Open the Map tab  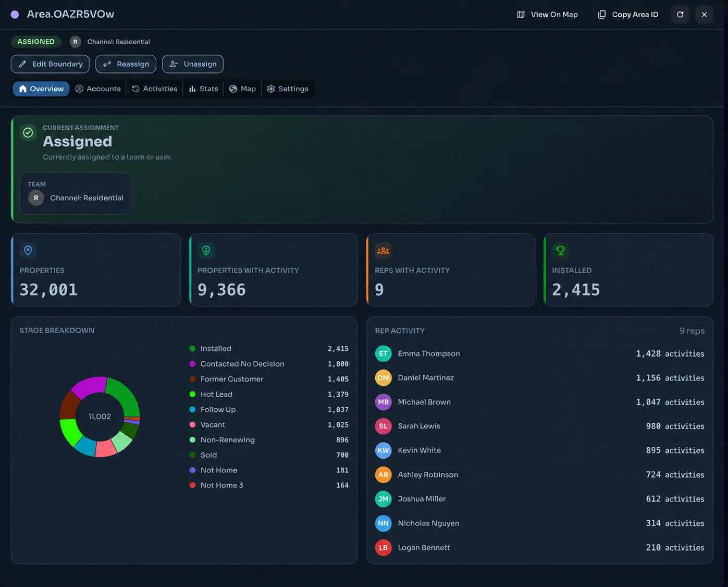(242, 89)
